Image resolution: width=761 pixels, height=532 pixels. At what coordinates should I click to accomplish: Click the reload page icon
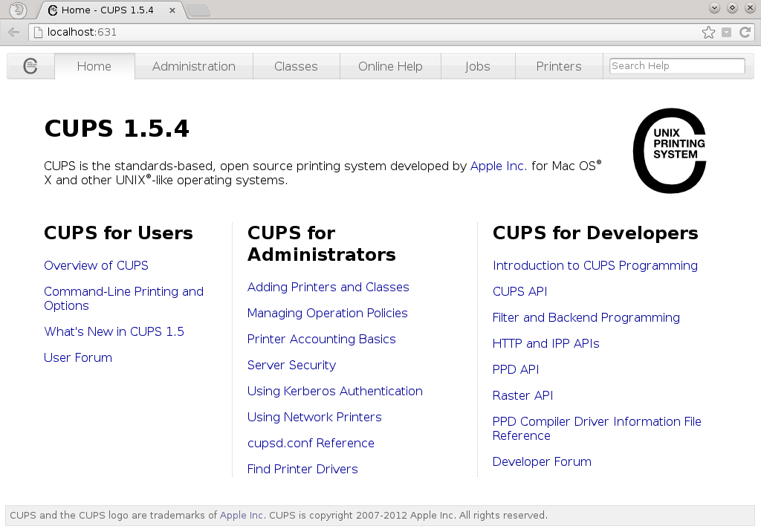point(745,33)
